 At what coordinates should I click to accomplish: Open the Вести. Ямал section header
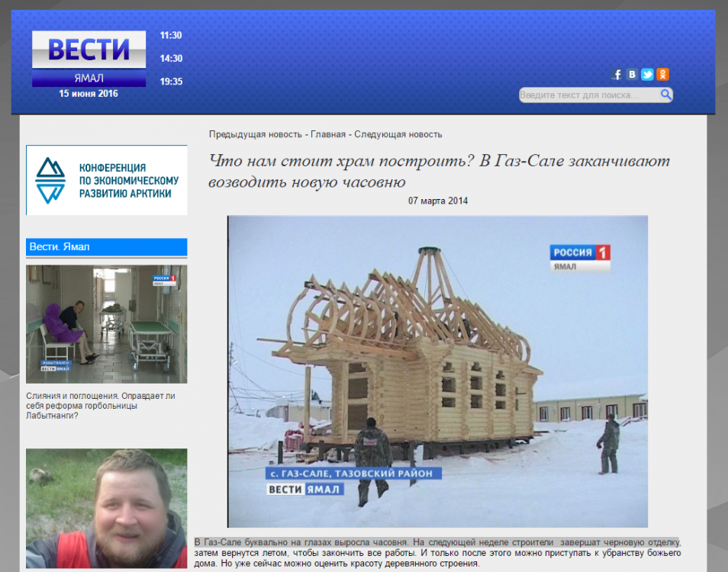click(107, 247)
